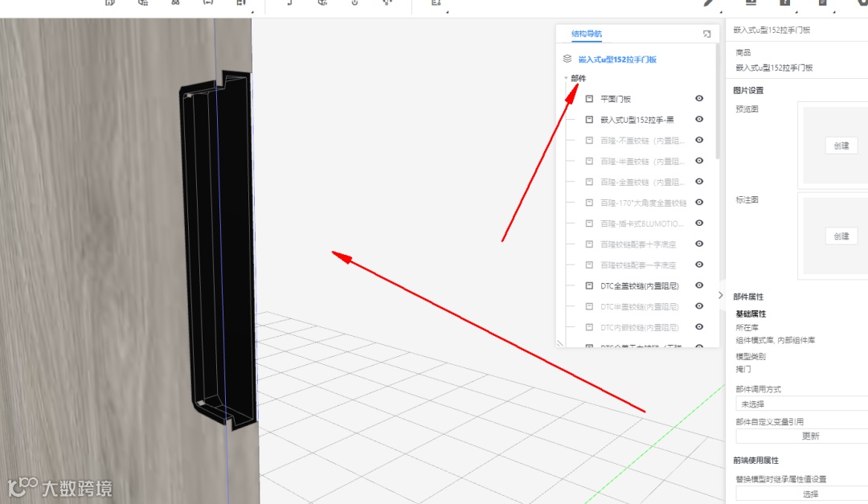Select the root node 嵌入式u型152拉手门板

(x=617, y=59)
